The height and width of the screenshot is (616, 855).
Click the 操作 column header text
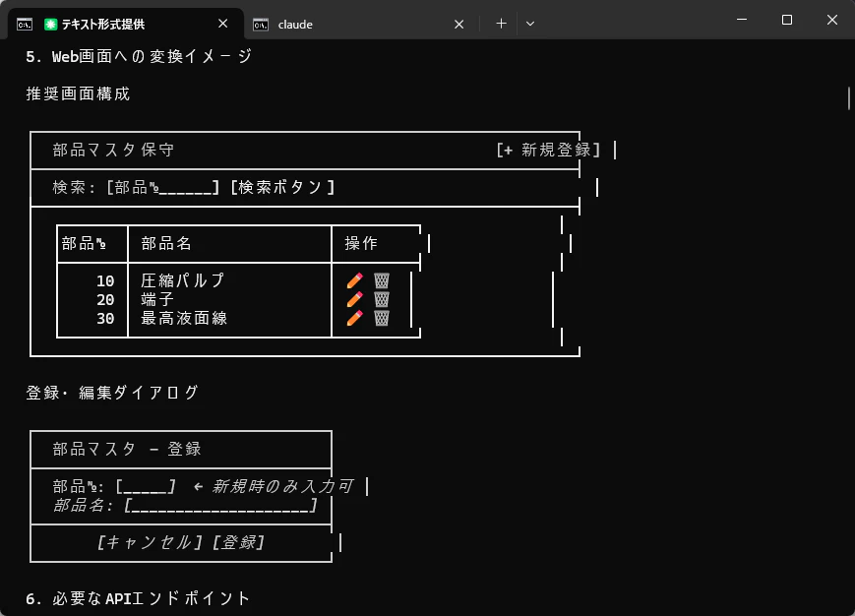[x=361, y=243]
